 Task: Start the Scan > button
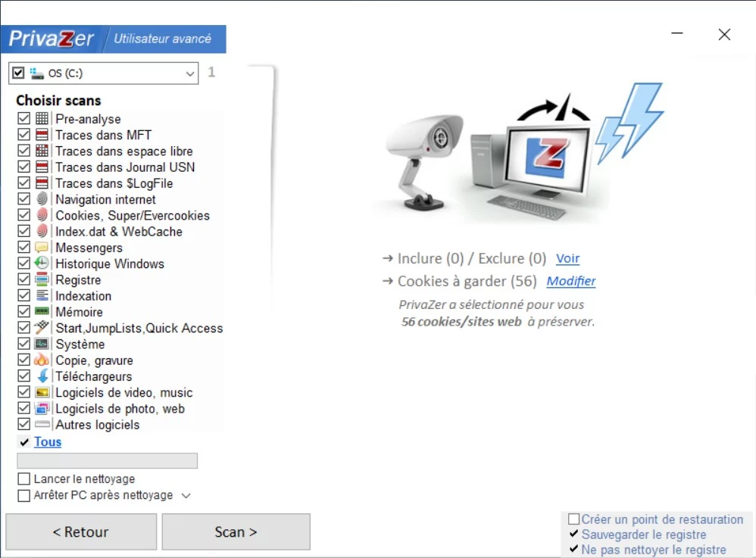[236, 532]
